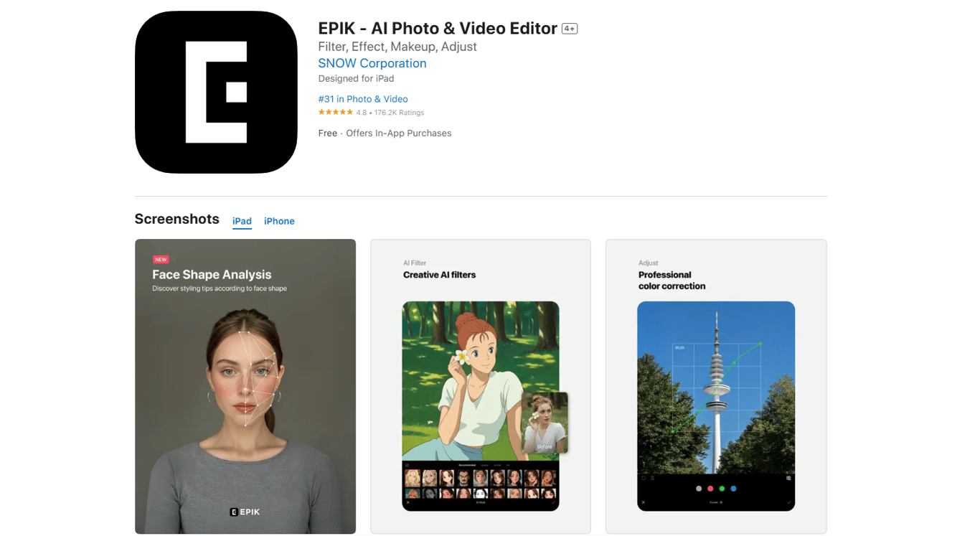Open the Professional color correction screenshot

click(x=716, y=386)
